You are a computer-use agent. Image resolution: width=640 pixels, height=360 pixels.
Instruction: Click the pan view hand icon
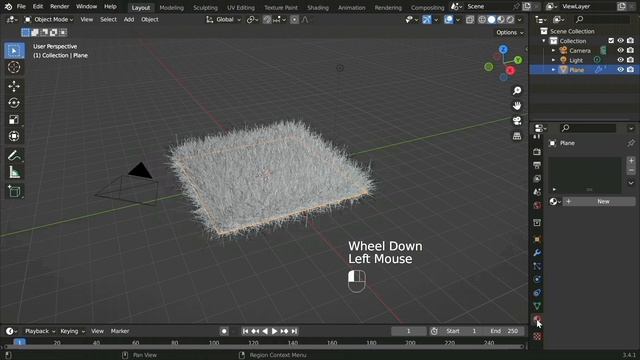pyautogui.click(x=517, y=106)
